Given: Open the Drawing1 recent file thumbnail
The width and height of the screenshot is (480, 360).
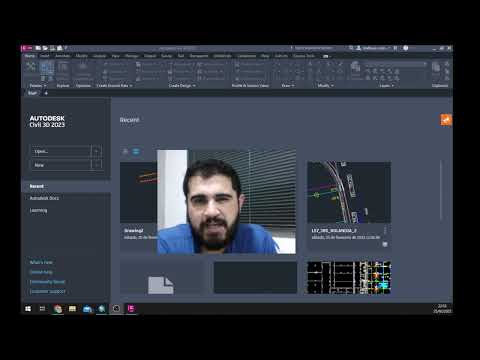Looking at the screenshot, I should click(138, 192).
